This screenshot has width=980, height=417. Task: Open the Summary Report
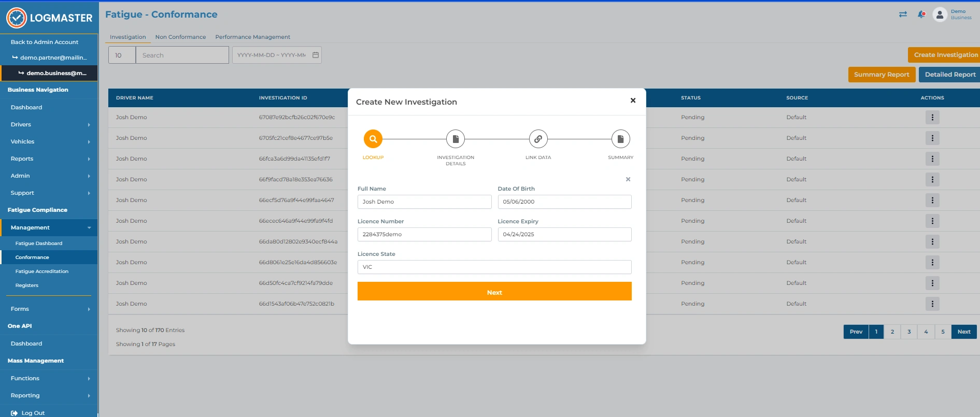pos(882,75)
